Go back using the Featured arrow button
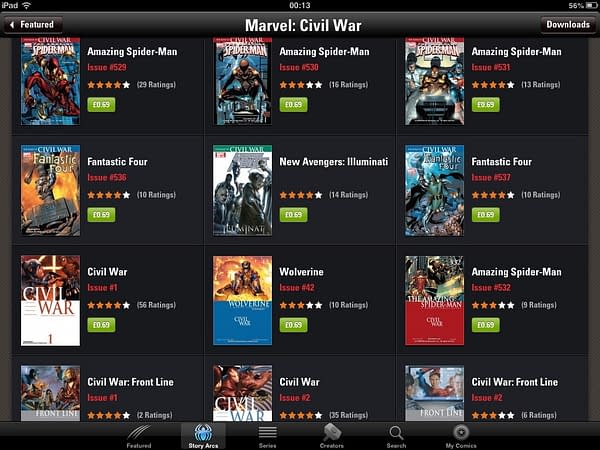Viewport: 600px width, 450px height. [33, 25]
